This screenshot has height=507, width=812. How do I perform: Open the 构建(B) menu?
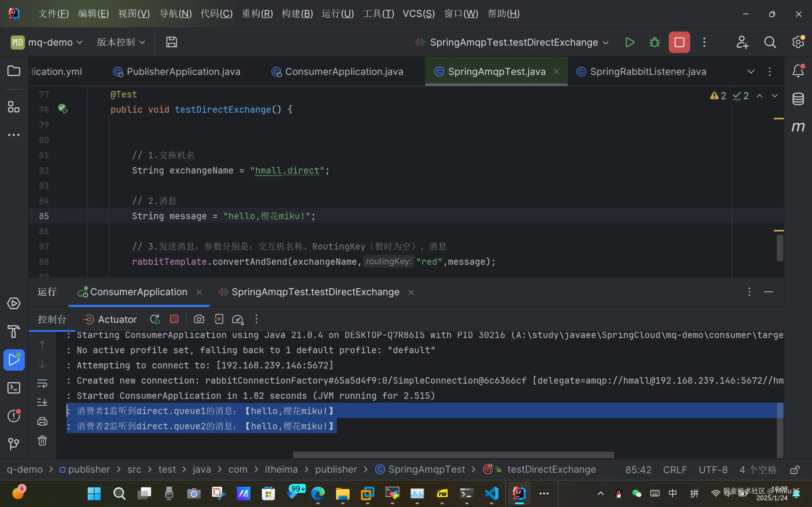click(297, 14)
